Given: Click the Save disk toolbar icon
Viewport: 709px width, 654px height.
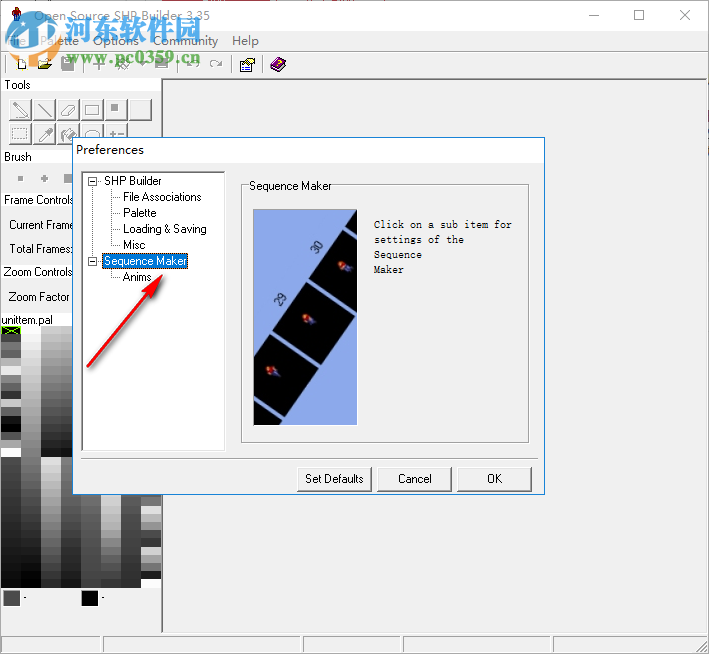Looking at the screenshot, I should pos(68,65).
